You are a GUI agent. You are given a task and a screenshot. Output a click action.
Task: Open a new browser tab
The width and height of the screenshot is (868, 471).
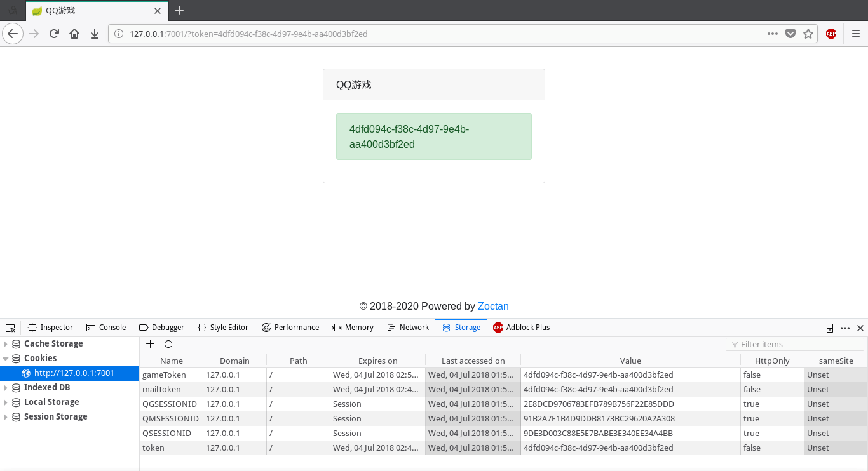coord(179,10)
